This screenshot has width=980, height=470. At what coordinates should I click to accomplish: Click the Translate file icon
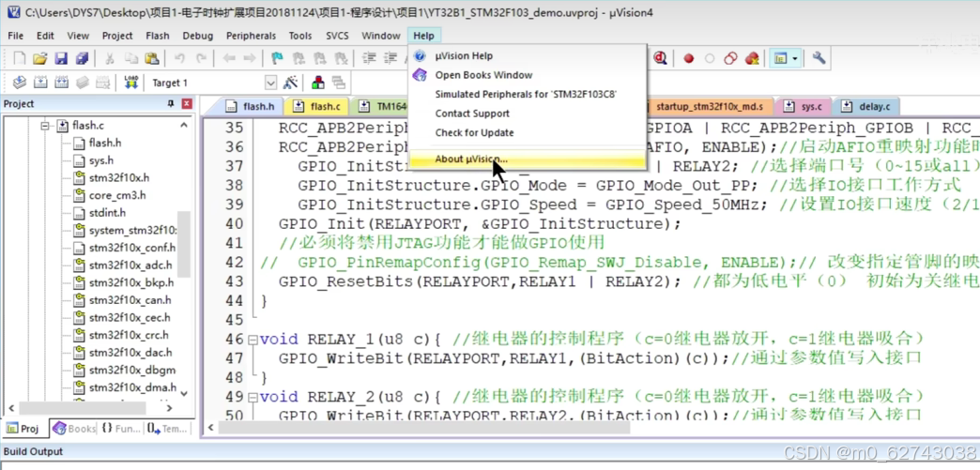pos(20,83)
